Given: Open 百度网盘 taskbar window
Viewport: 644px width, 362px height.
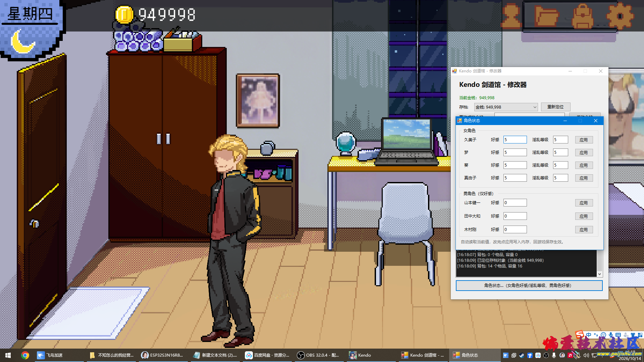Looking at the screenshot, I should coord(268,355).
